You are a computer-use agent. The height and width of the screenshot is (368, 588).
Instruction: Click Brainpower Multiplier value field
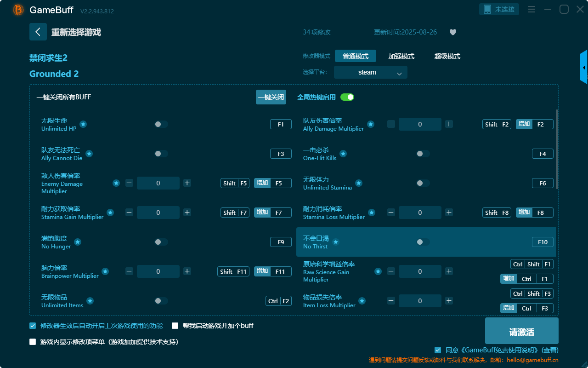158,271
